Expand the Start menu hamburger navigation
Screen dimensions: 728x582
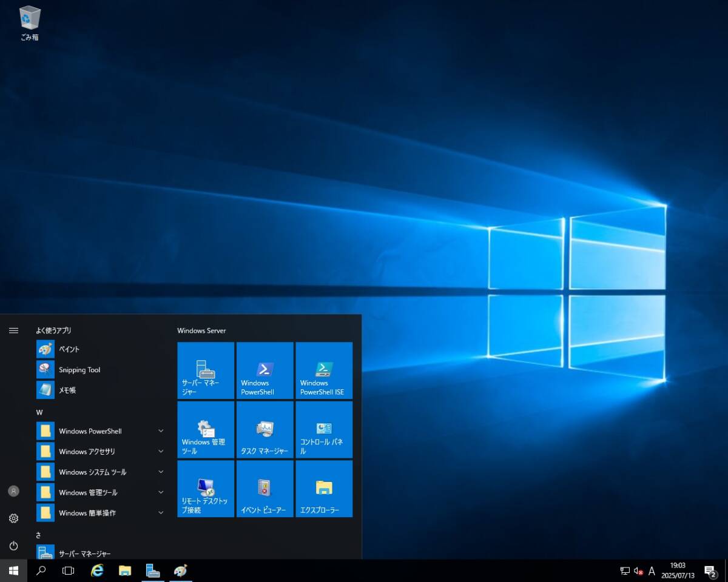pyautogui.click(x=13, y=330)
